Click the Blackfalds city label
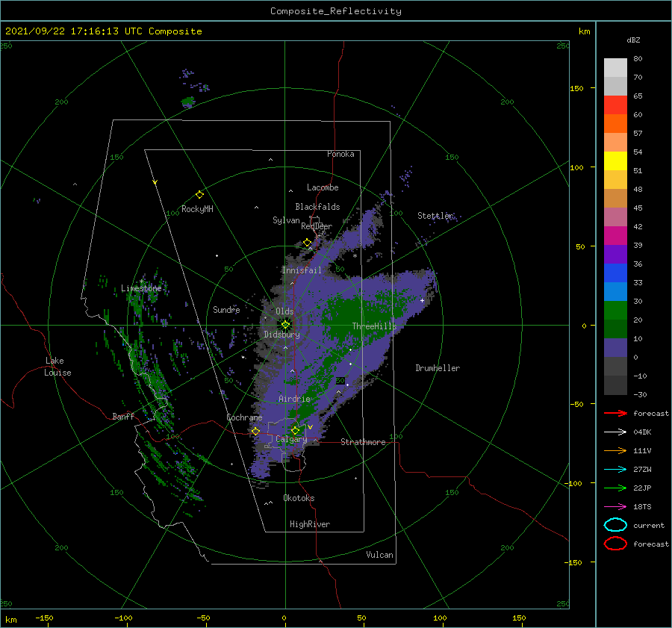The width and height of the screenshot is (672, 628). coord(317,207)
